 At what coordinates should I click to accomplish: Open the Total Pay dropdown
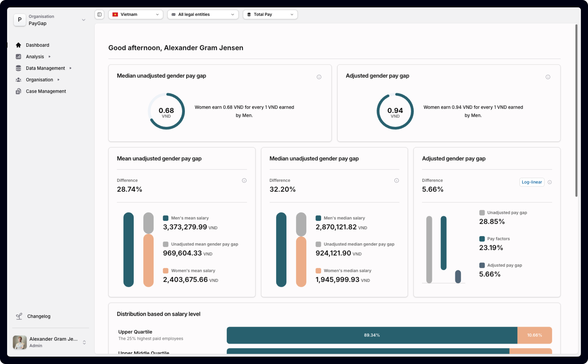(270, 14)
